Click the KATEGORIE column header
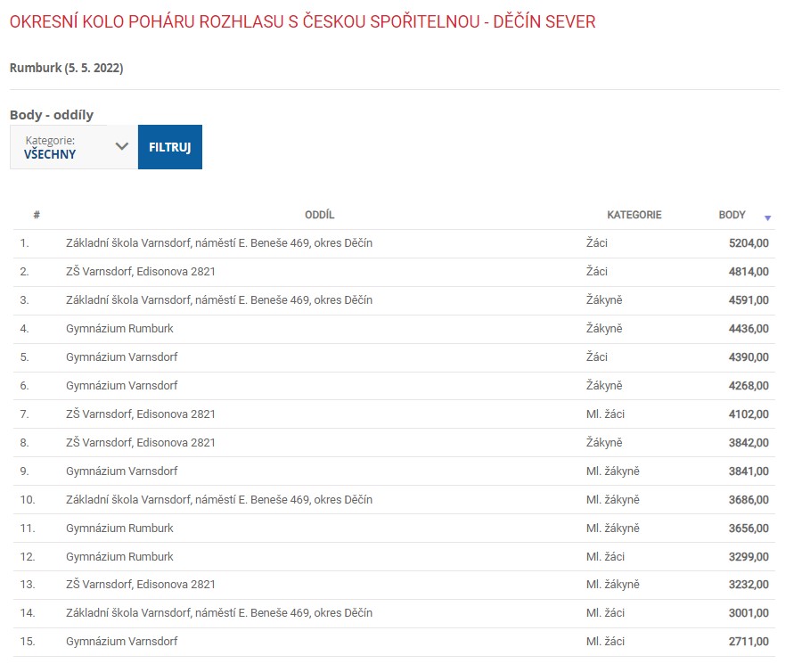Viewport: 802px width, 672px height. click(x=634, y=215)
